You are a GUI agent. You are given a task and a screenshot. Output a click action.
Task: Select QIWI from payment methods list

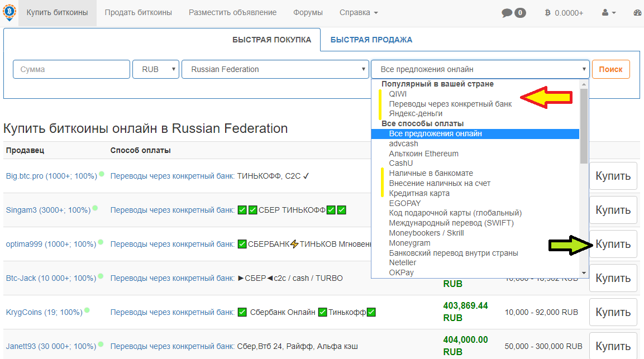(398, 94)
